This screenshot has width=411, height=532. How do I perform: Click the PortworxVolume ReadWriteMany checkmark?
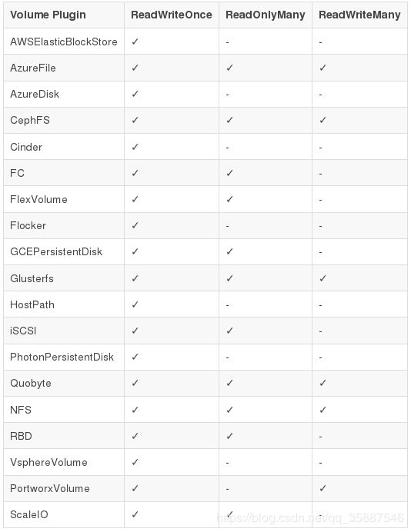[322, 488]
